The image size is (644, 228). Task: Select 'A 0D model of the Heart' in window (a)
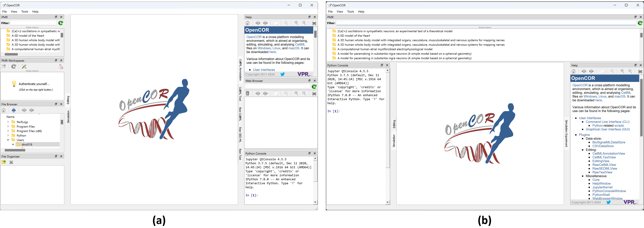pos(28,36)
